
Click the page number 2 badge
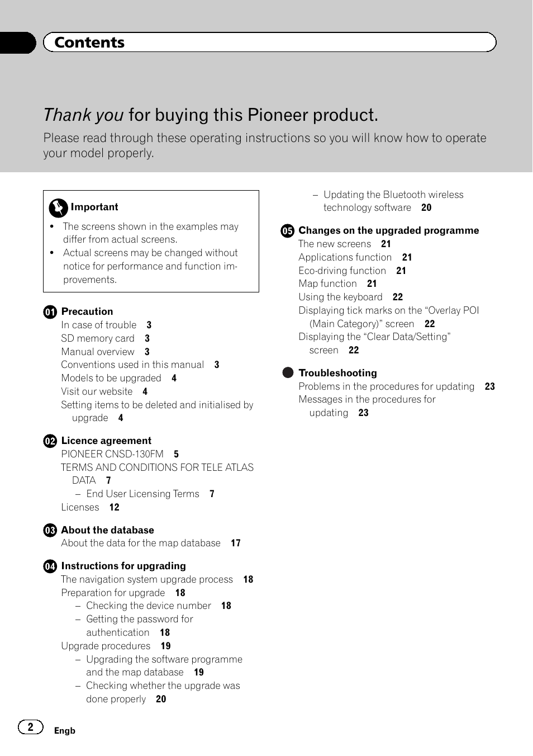click(31, 727)
